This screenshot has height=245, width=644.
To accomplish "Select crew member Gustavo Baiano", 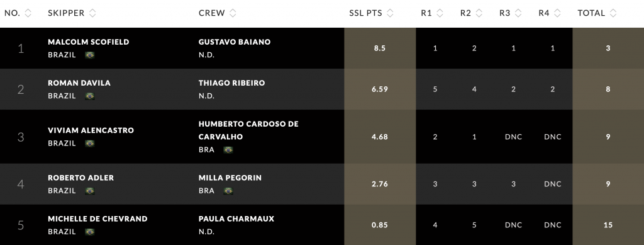I will pos(235,42).
